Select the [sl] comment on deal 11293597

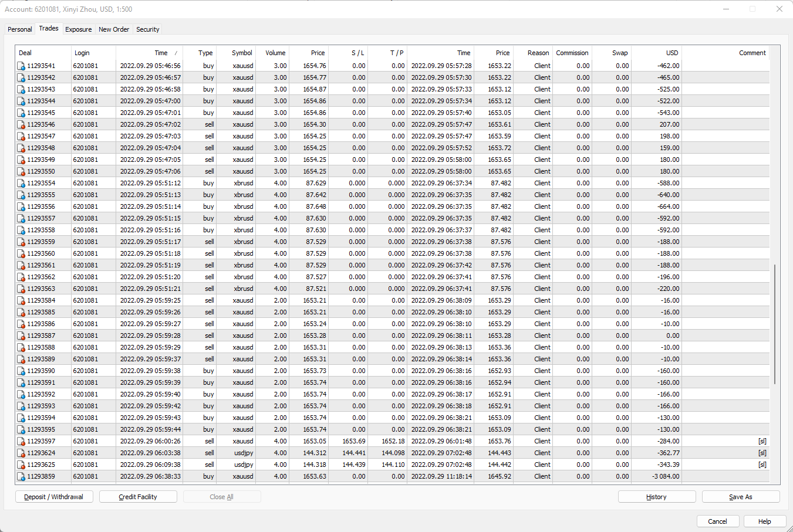click(x=762, y=441)
